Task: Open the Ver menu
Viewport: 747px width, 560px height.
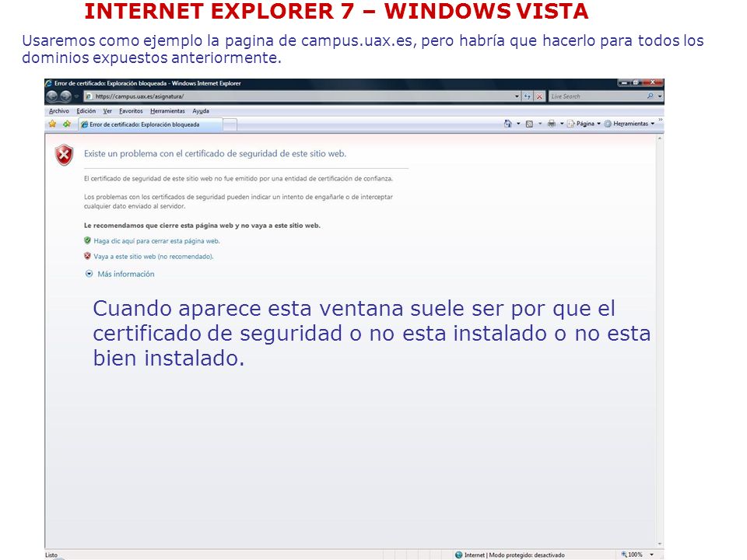Action: 107,111
